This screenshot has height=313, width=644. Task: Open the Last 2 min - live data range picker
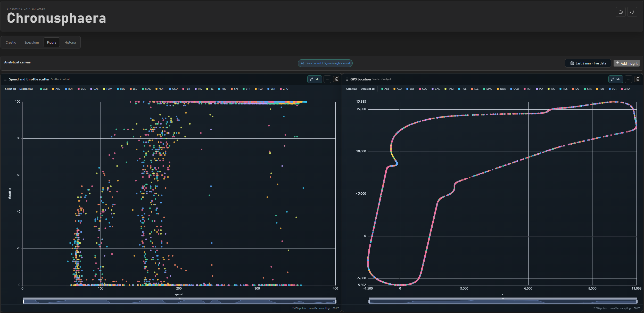point(588,63)
